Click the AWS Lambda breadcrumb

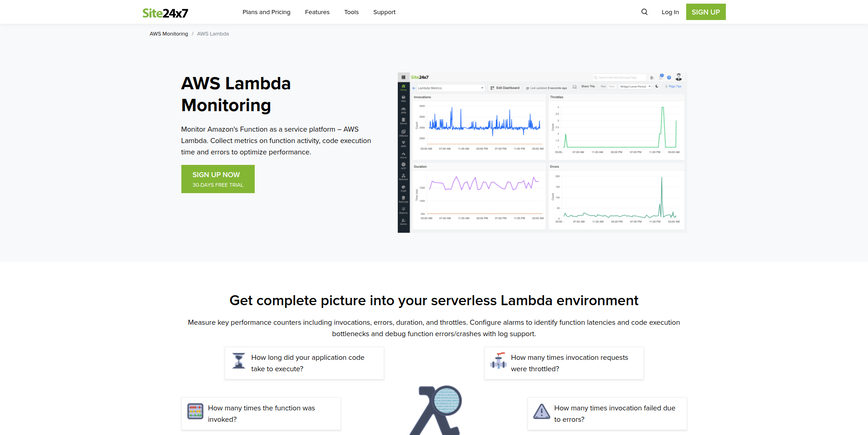[x=213, y=34]
